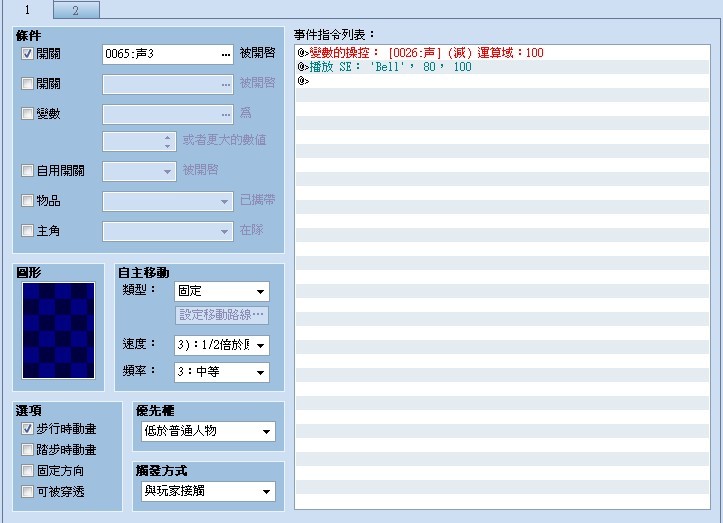The height and width of the screenshot is (523, 723).
Task: Open the 優先權 priority dropdown
Action: (208, 432)
